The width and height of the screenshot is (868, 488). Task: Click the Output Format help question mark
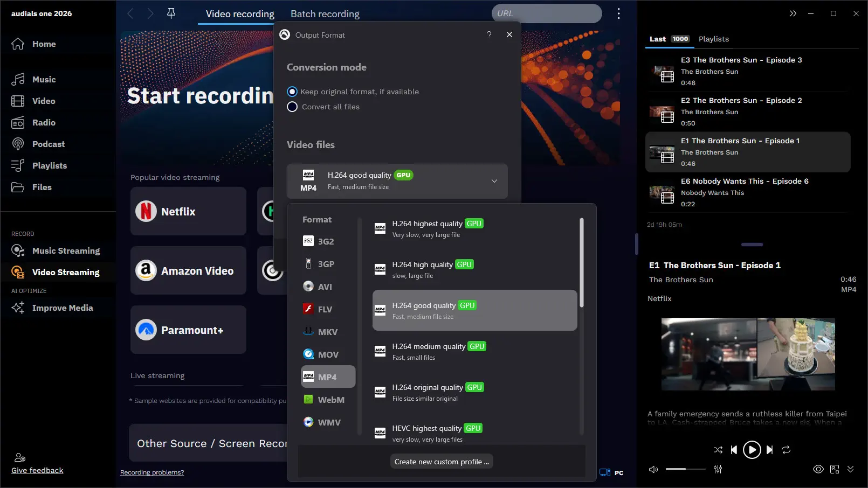click(489, 34)
